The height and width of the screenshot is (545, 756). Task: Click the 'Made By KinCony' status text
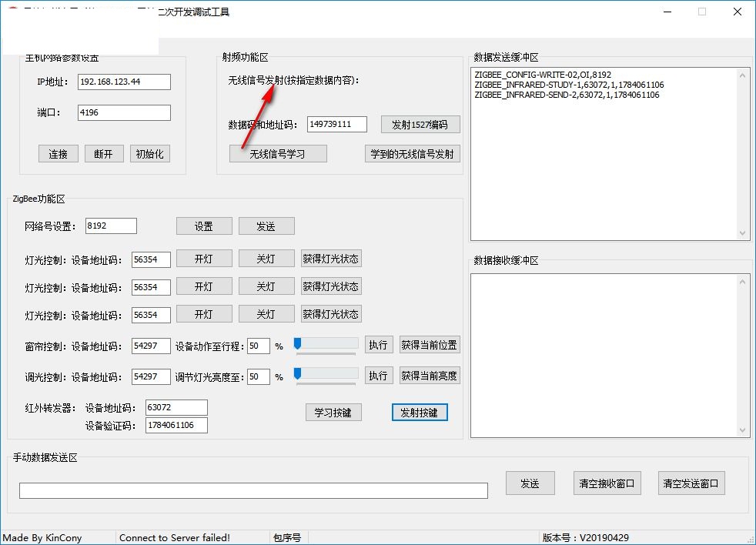[42, 538]
